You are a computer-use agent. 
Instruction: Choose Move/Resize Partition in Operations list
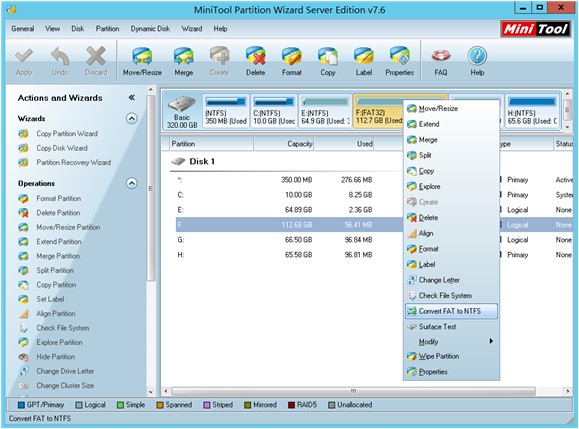point(68,227)
